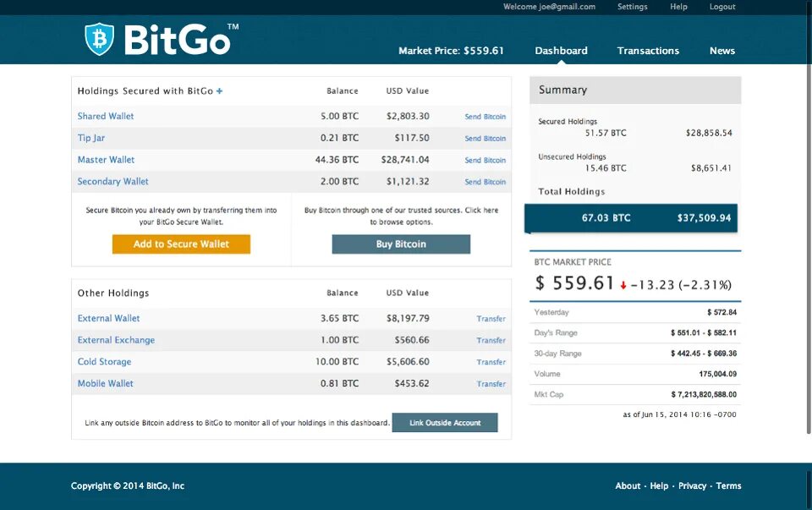
Task: Click the as of Jun 15, 2014 timestamp
Action: pyautogui.click(x=679, y=414)
